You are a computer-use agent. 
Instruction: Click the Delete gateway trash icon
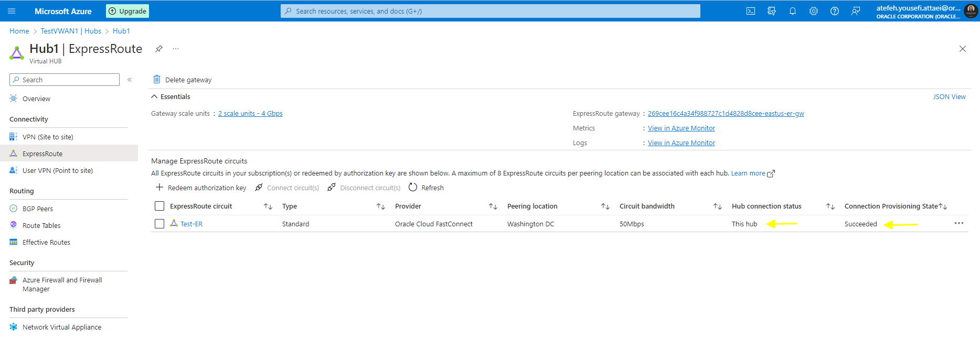pyautogui.click(x=157, y=80)
